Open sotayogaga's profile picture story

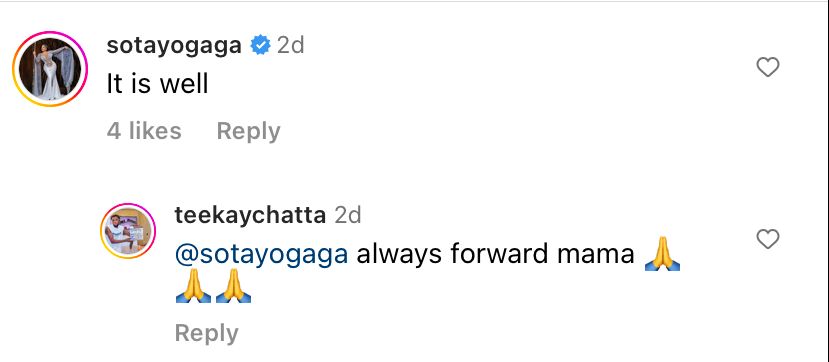[50, 69]
